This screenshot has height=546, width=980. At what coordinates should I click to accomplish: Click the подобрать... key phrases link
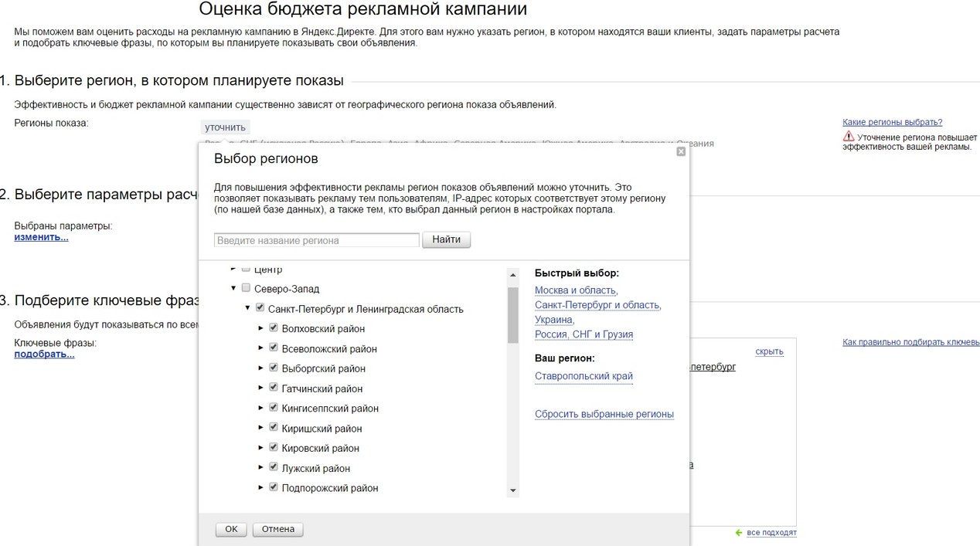click(44, 354)
